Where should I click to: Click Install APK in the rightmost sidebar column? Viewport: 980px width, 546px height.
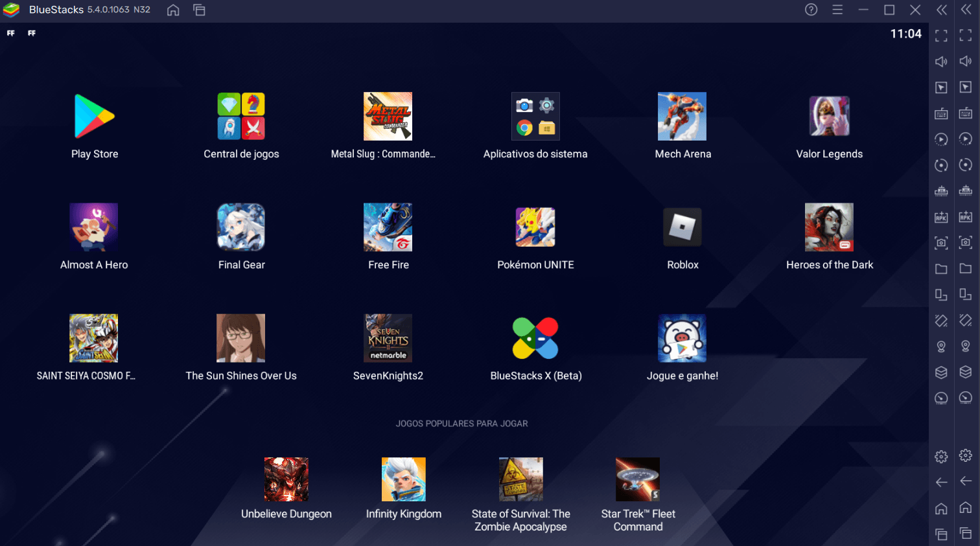[x=966, y=216]
